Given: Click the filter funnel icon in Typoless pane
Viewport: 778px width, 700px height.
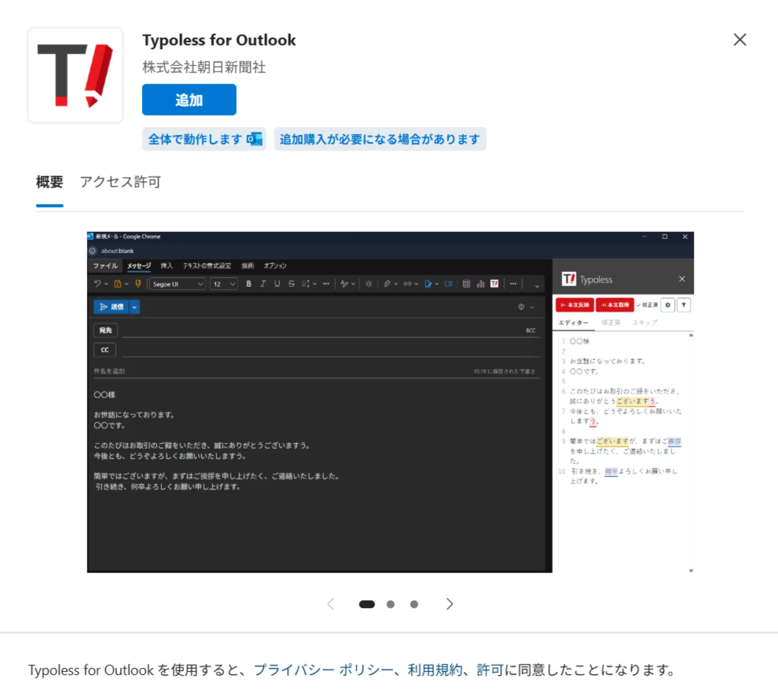Looking at the screenshot, I should 684,305.
